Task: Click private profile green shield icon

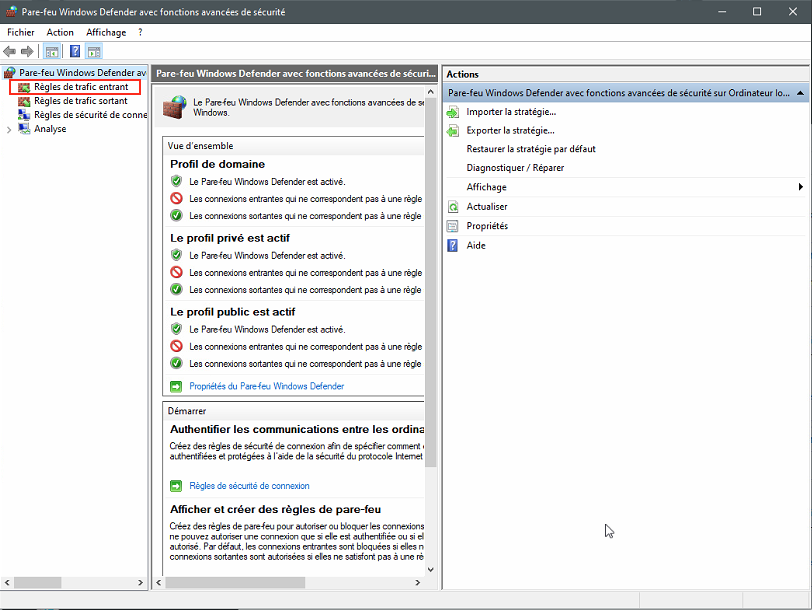Action: 177,255
